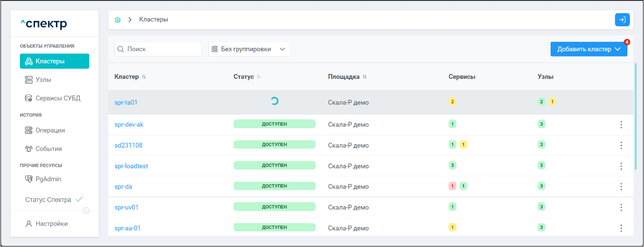Open the spr-uv01 cluster link
The image size is (644, 247).
coord(126,208)
